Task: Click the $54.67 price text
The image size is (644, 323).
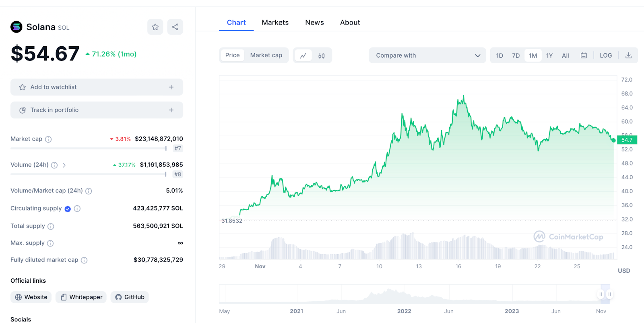Action: pos(45,54)
